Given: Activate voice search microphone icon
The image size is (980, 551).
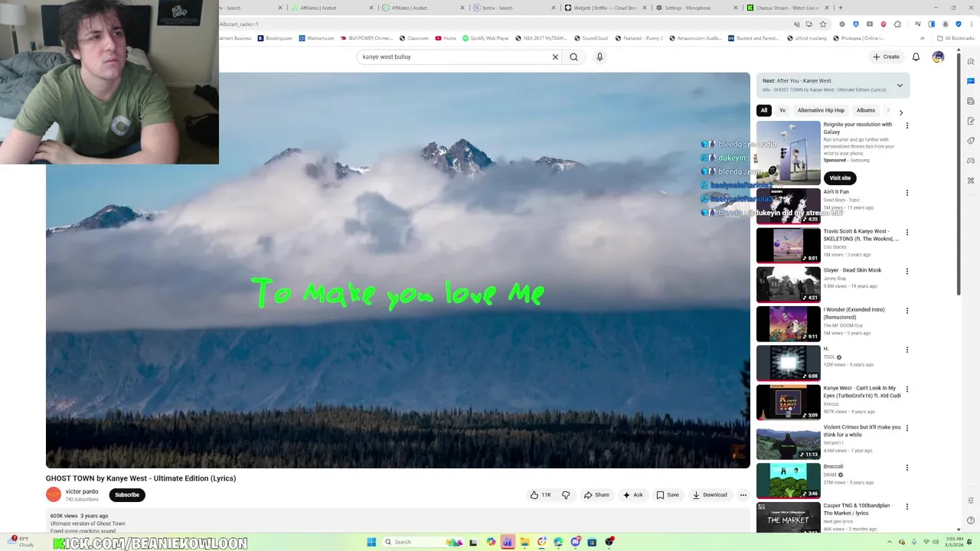Looking at the screenshot, I should point(599,57).
